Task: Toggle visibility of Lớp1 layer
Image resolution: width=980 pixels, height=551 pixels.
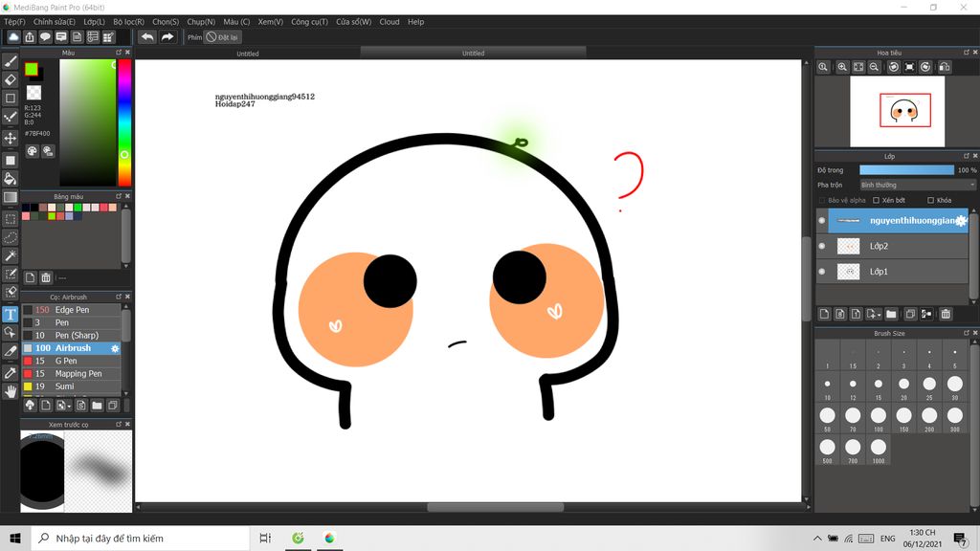Action: pyautogui.click(x=822, y=272)
